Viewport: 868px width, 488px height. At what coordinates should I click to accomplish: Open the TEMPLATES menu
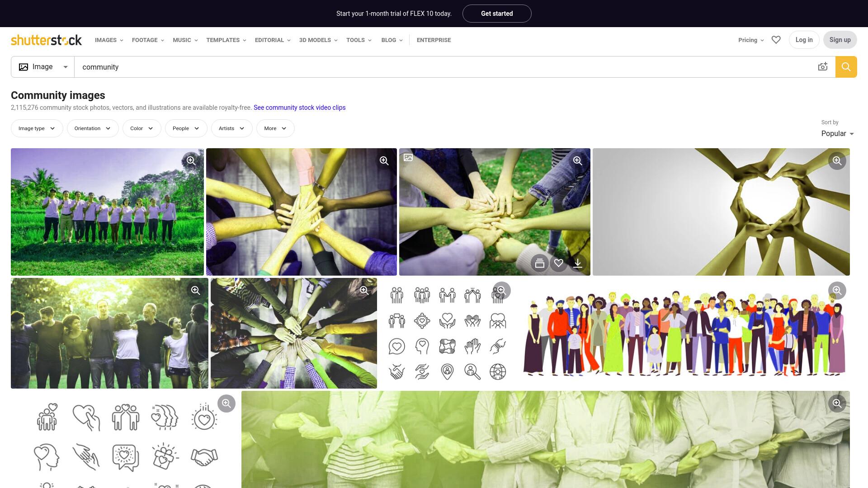point(226,40)
